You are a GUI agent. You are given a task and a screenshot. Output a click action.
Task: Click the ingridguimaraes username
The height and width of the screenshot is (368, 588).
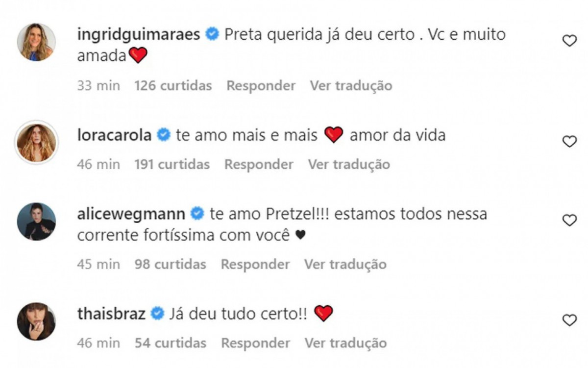139,35
